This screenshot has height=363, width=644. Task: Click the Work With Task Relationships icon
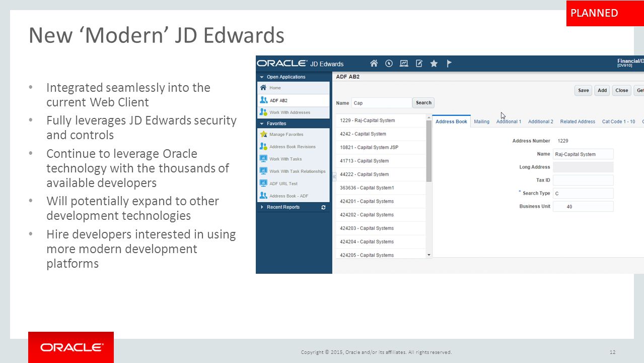263,171
